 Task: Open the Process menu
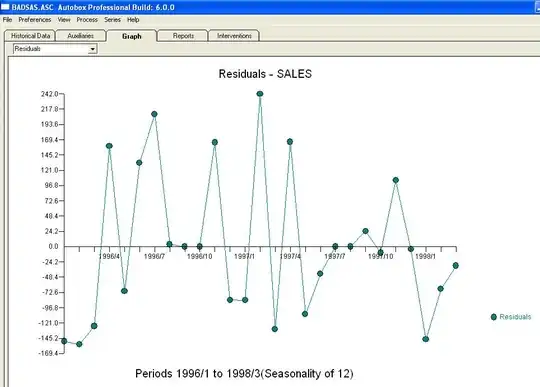coord(87,20)
